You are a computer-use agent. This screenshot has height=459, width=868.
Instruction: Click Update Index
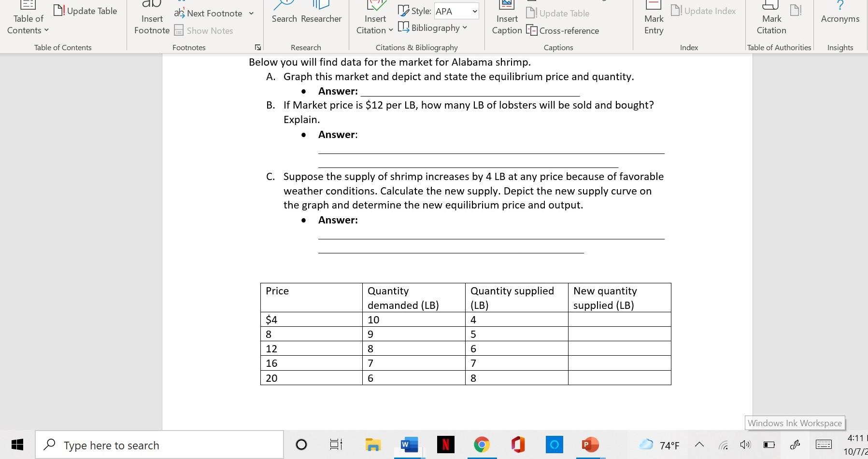(703, 11)
